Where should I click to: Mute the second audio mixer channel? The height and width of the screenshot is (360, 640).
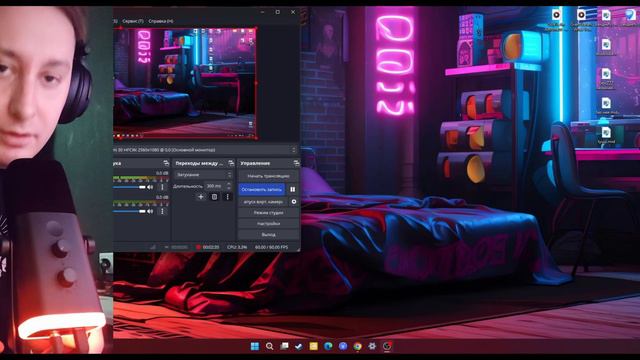click(150, 211)
